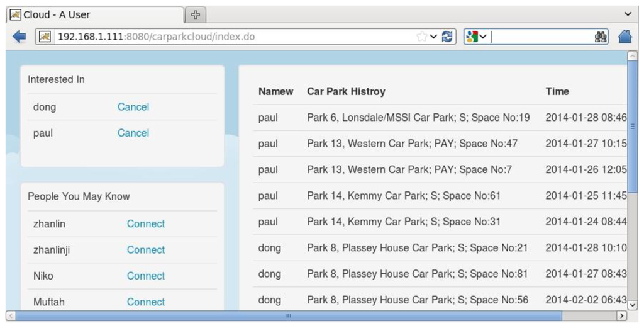Expand the address bar history dropdown
This screenshot has width=644, height=328.
coord(433,37)
